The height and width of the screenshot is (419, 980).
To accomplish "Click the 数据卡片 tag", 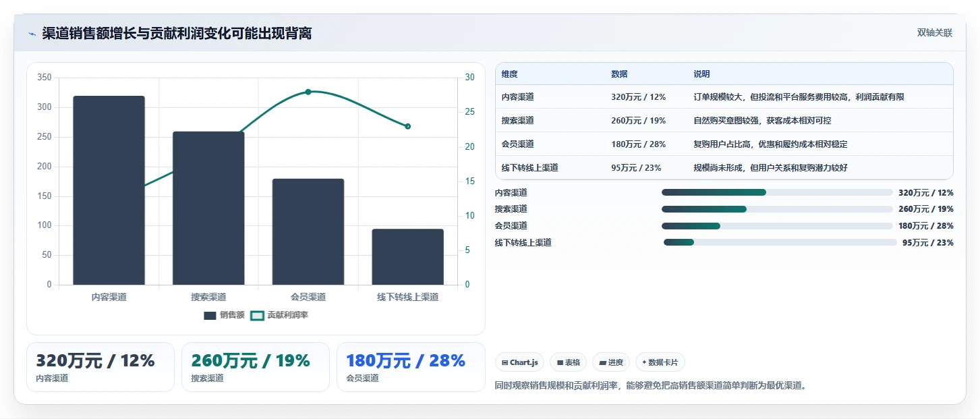I will tap(660, 362).
